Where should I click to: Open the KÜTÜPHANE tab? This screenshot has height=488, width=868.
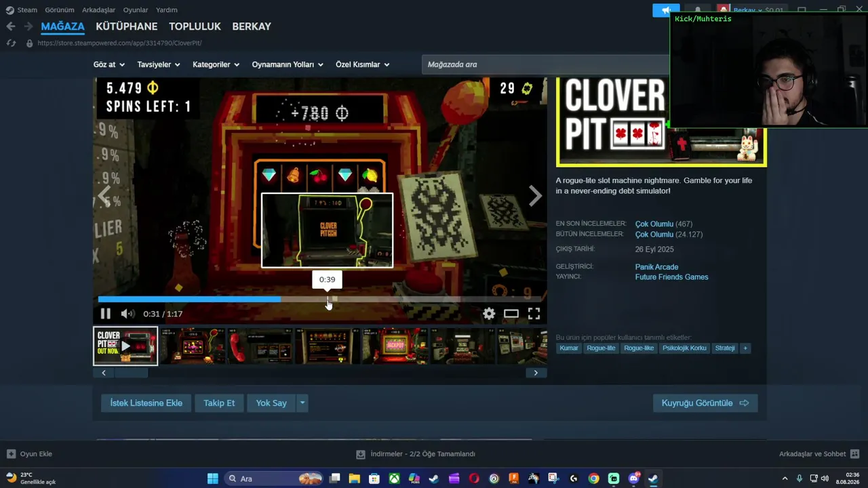pos(127,26)
